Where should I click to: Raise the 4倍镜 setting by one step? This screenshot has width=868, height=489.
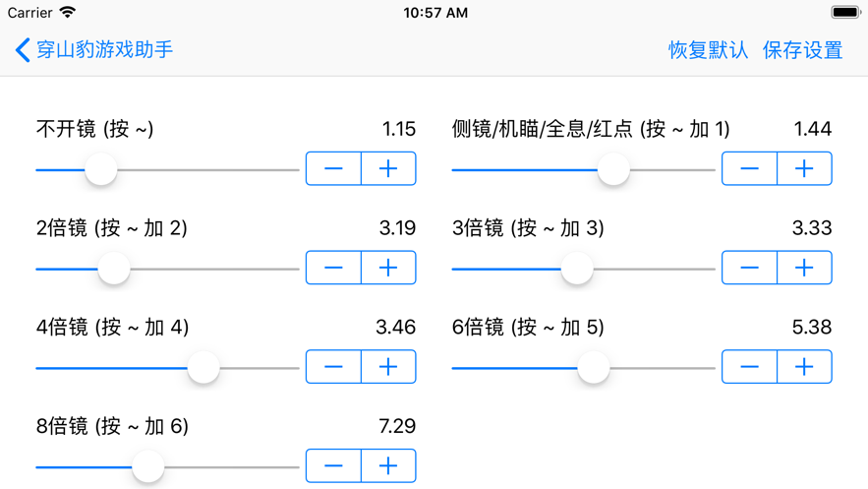click(388, 367)
